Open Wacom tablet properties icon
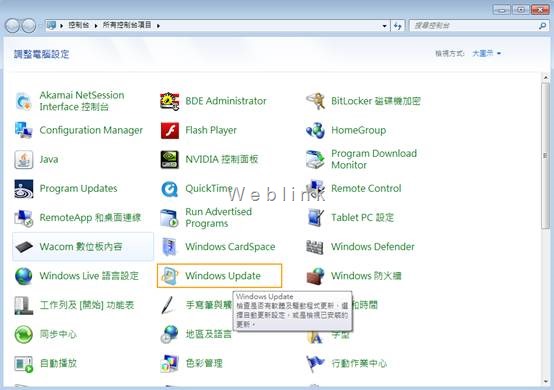The image size is (554, 390). coord(24,247)
